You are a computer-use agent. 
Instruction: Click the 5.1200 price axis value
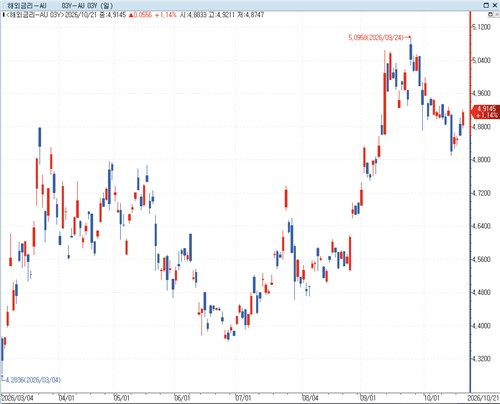point(482,27)
